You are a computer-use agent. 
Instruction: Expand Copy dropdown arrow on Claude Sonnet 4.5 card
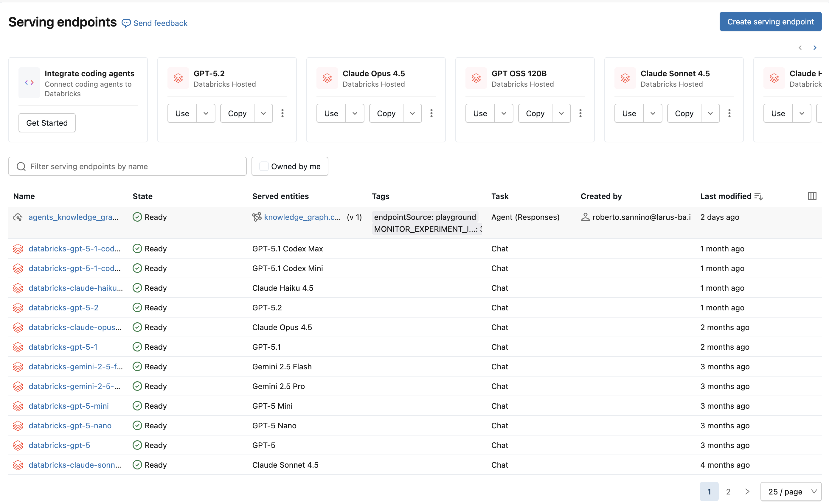point(710,113)
